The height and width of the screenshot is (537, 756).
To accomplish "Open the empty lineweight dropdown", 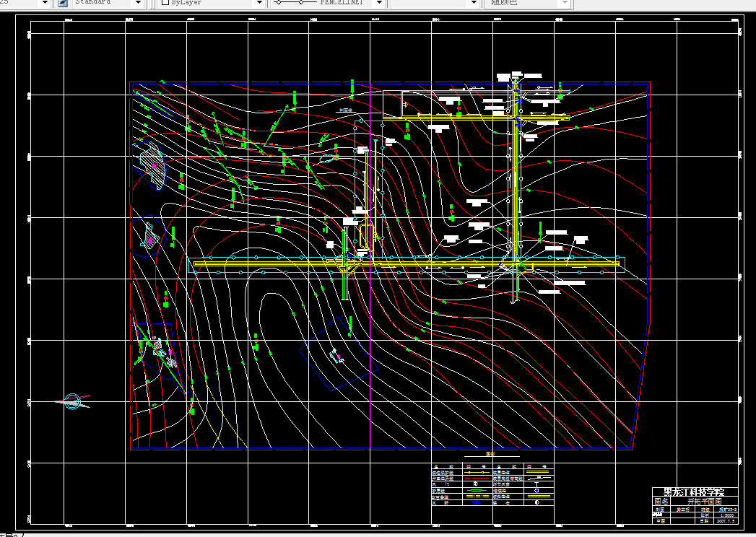I will tap(474, 3).
